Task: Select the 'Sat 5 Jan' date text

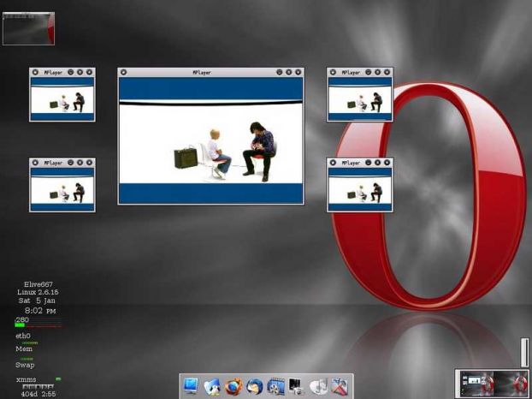Action: point(37,301)
